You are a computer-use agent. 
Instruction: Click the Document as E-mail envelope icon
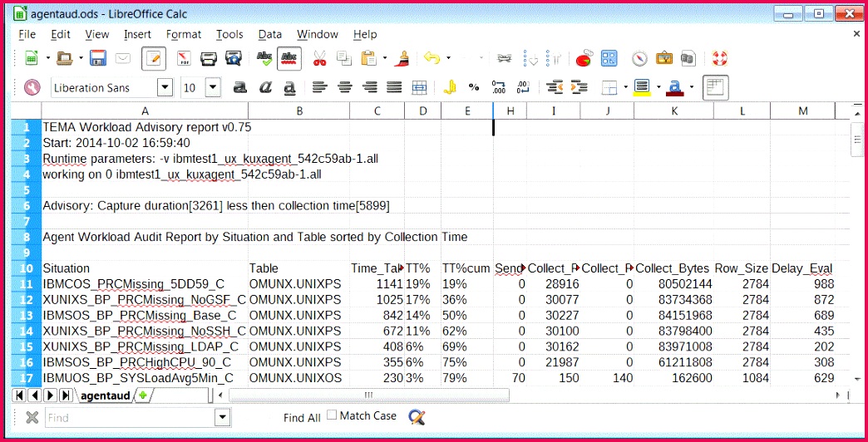[122, 58]
